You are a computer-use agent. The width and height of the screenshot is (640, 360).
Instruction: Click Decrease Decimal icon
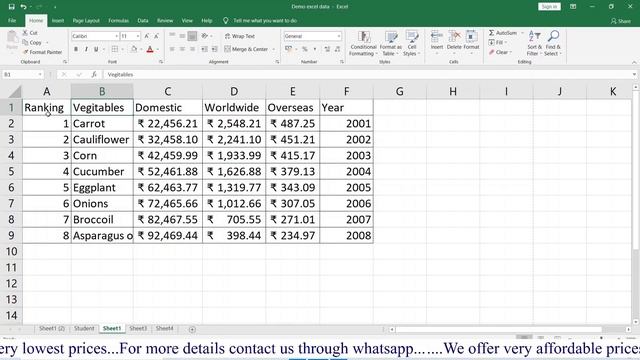pos(337,49)
